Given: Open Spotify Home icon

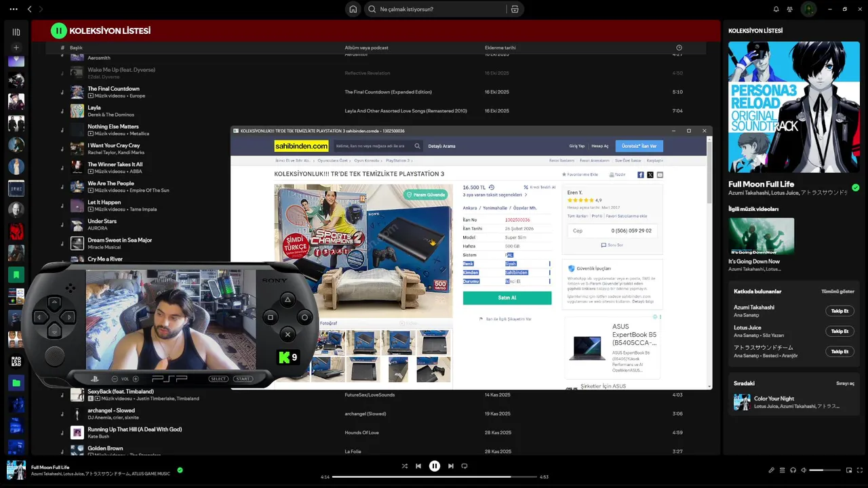Looking at the screenshot, I should tap(353, 9).
